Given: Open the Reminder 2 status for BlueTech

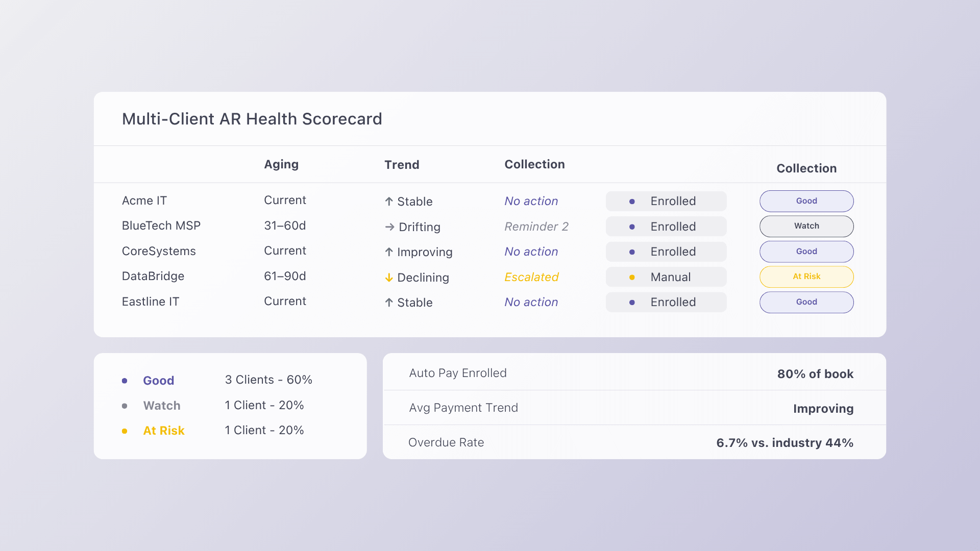Looking at the screenshot, I should pos(536,227).
